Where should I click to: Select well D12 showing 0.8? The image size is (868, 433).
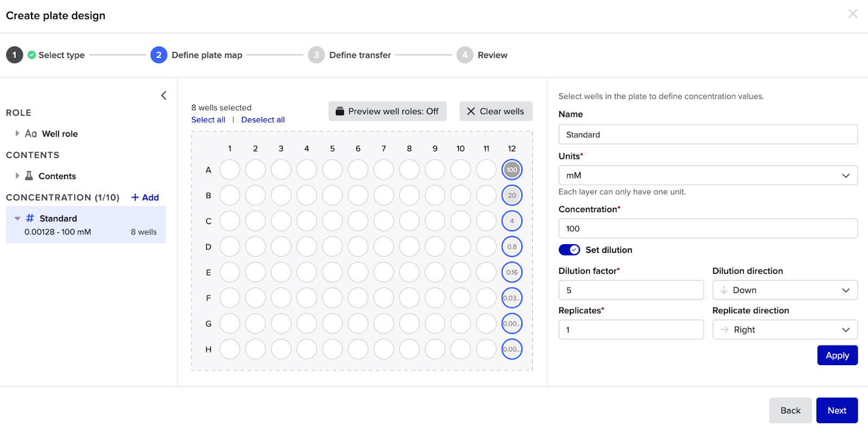[512, 247]
